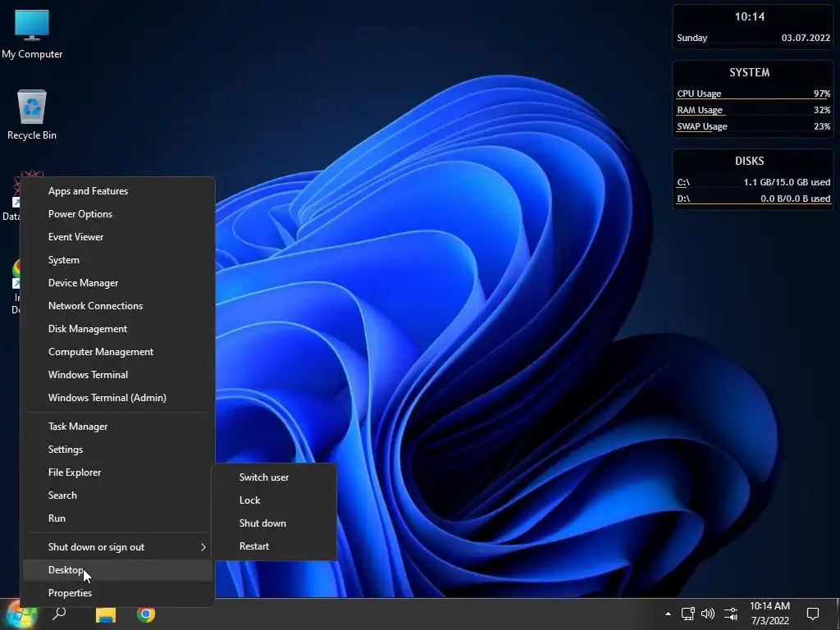The width and height of the screenshot is (840, 630).
Task: Launch Windows Terminal
Action: [x=118, y=375]
